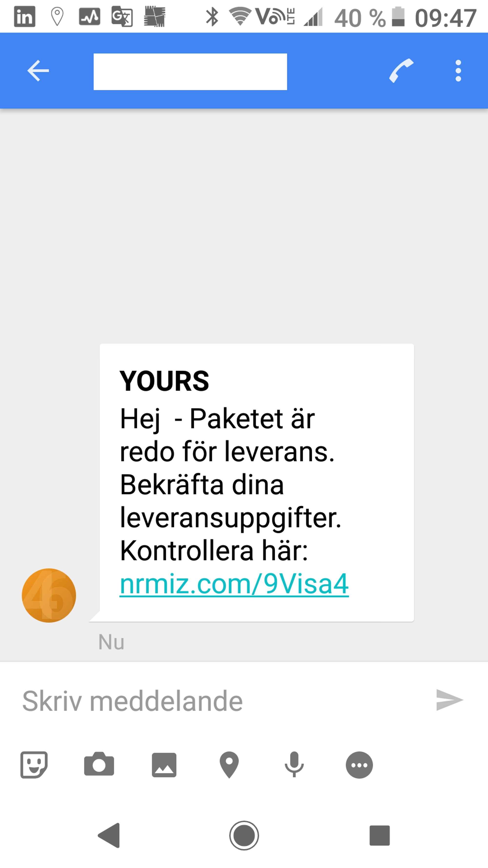488x868 pixels.
Task: Tap the microphone icon in toolbar
Action: [x=293, y=764]
